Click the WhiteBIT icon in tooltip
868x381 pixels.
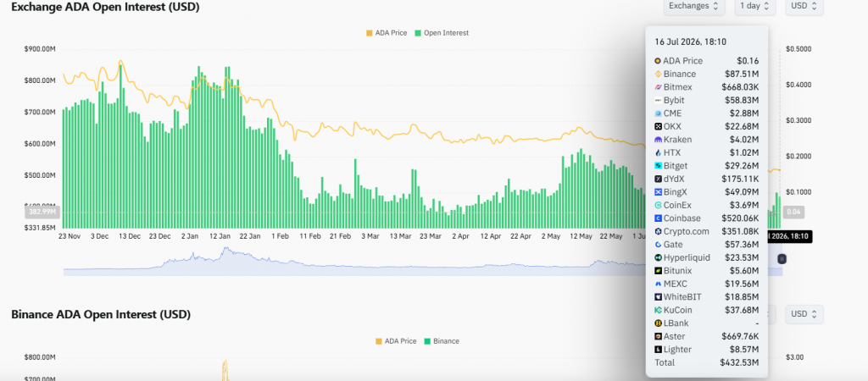tap(658, 297)
